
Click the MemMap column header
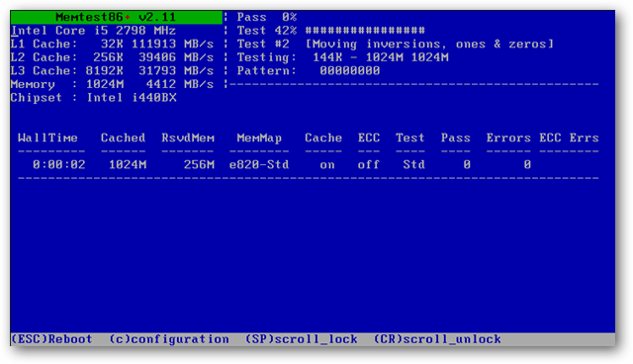[x=259, y=138]
